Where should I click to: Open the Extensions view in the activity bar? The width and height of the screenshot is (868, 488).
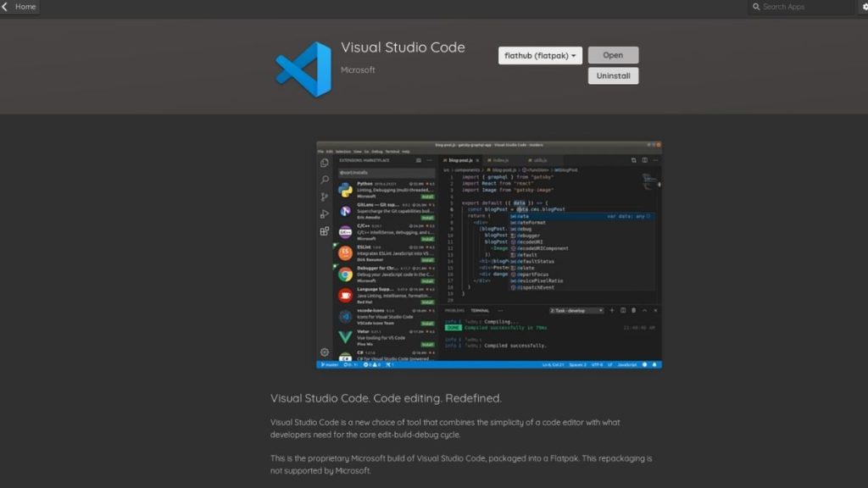pyautogui.click(x=323, y=230)
